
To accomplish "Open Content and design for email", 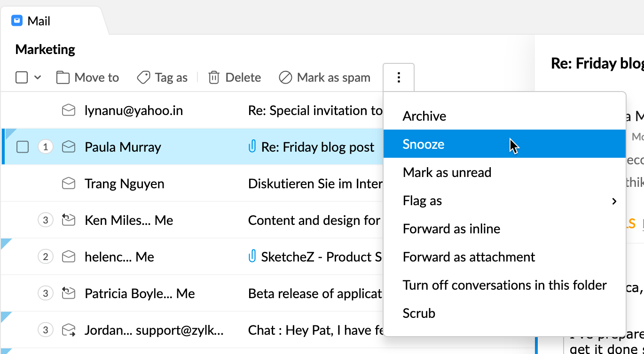I will (x=314, y=220).
